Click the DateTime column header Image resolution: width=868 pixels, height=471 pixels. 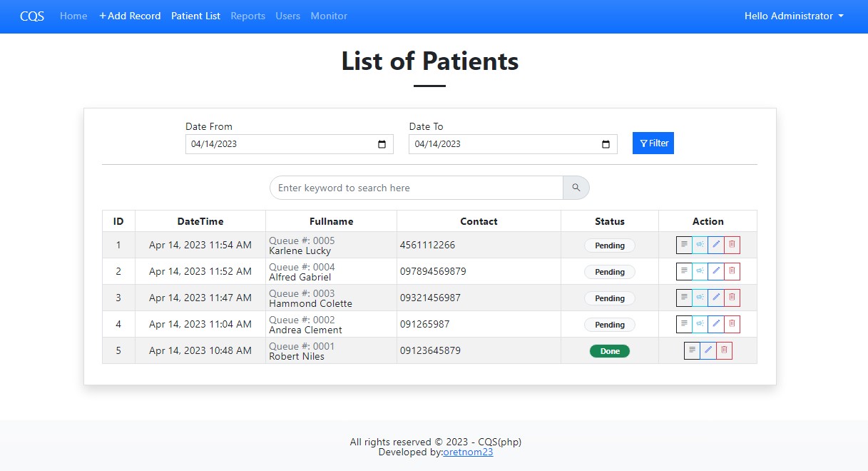(x=200, y=221)
